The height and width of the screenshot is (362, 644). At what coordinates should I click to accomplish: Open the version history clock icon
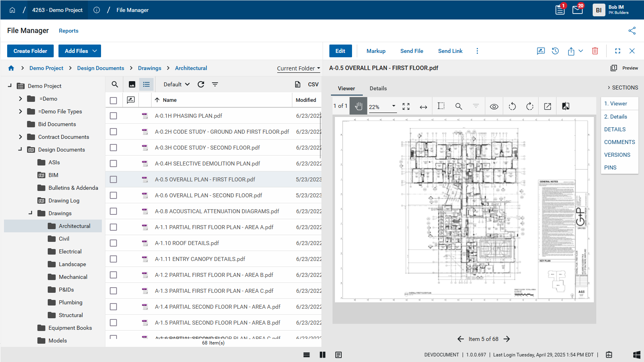tap(555, 51)
